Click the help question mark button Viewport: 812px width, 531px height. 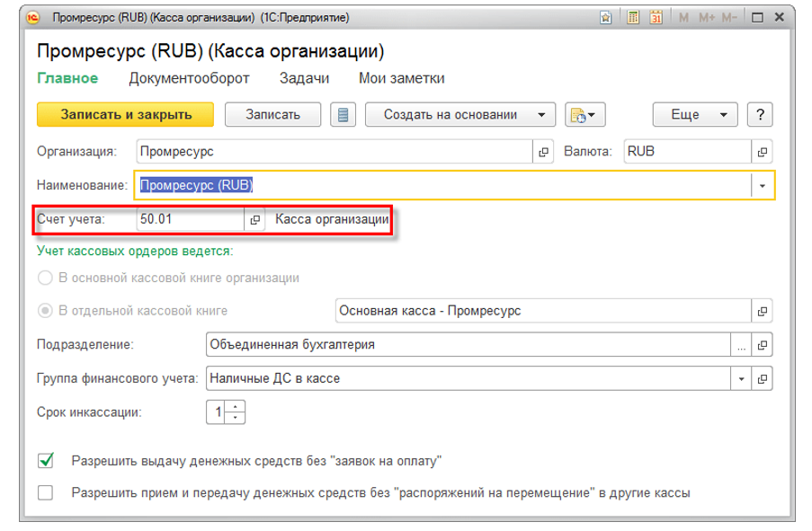pos(761,115)
